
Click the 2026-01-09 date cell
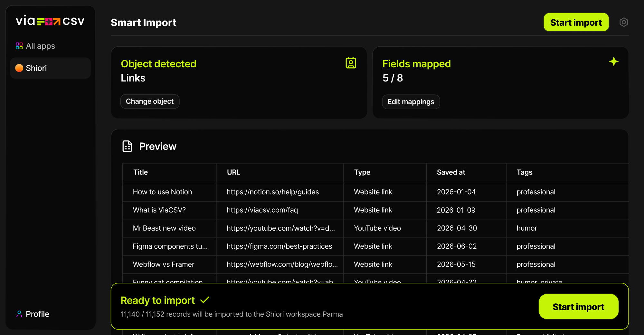(x=466, y=210)
